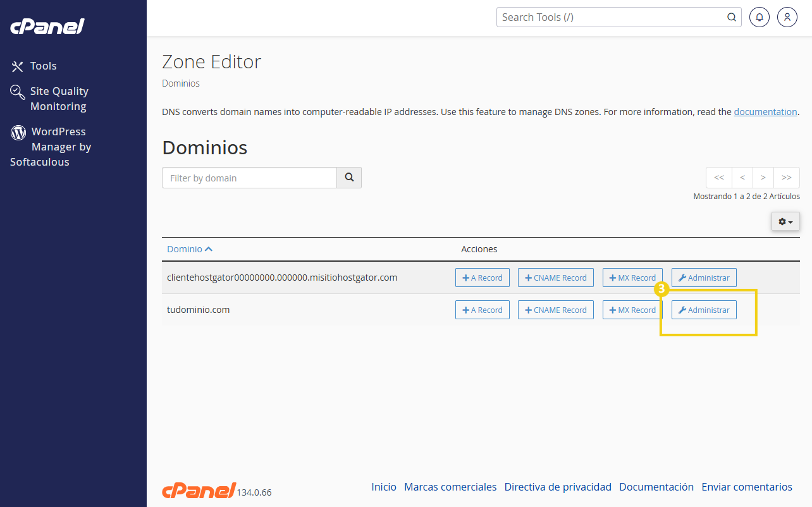Click the Dominios breadcrumb text
This screenshot has width=812, height=507.
point(181,83)
